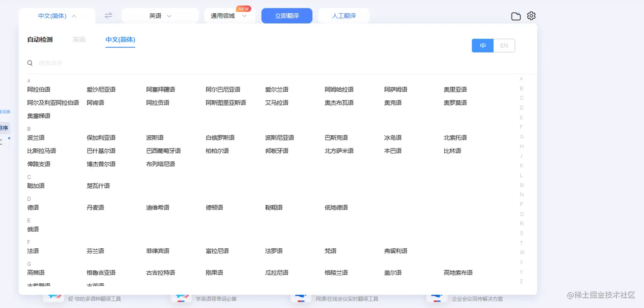Select 格陵兰语 language
Image resolution: width=644 pixels, height=308 pixels.
click(x=336, y=273)
